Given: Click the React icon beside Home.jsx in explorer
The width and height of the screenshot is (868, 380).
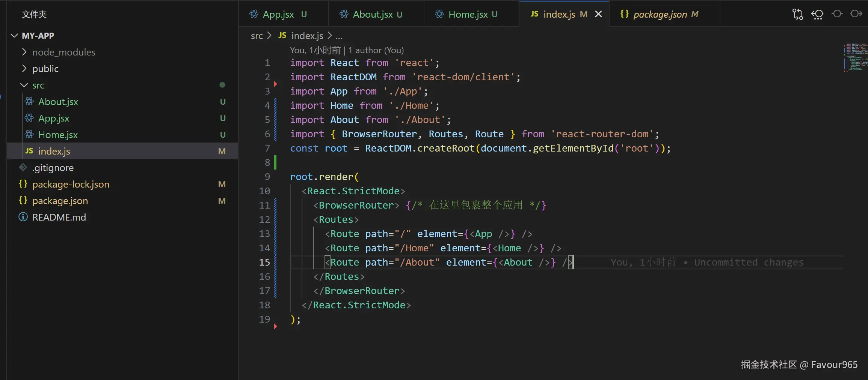Looking at the screenshot, I should click(x=29, y=134).
